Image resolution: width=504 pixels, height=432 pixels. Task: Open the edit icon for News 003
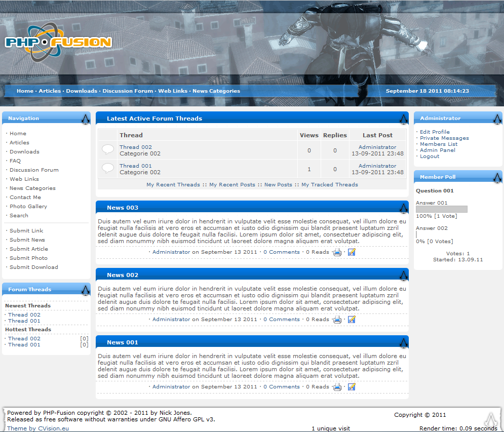pyautogui.click(x=352, y=252)
